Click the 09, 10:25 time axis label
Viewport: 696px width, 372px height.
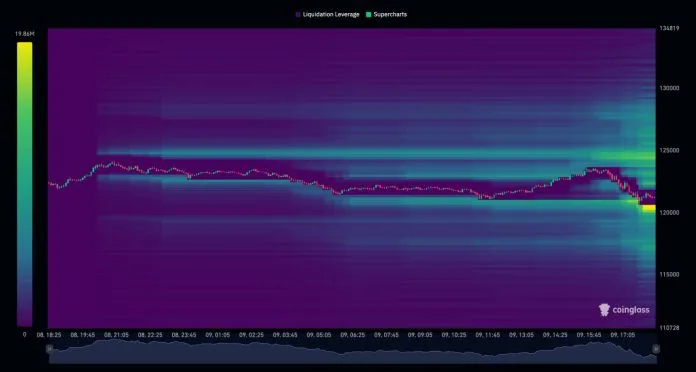[x=454, y=335]
